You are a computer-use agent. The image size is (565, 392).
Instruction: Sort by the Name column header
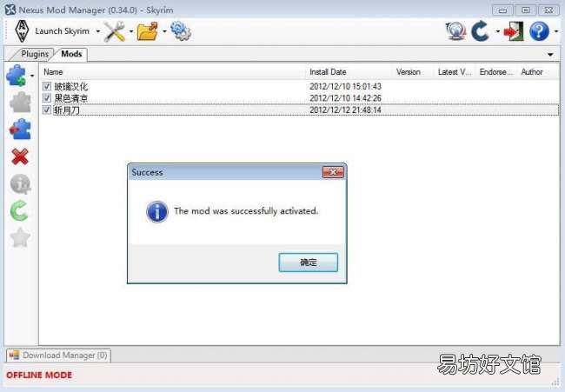[x=173, y=72]
